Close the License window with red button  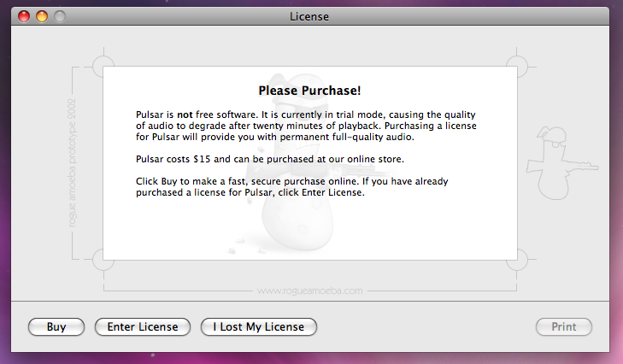(x=24, y=16)
